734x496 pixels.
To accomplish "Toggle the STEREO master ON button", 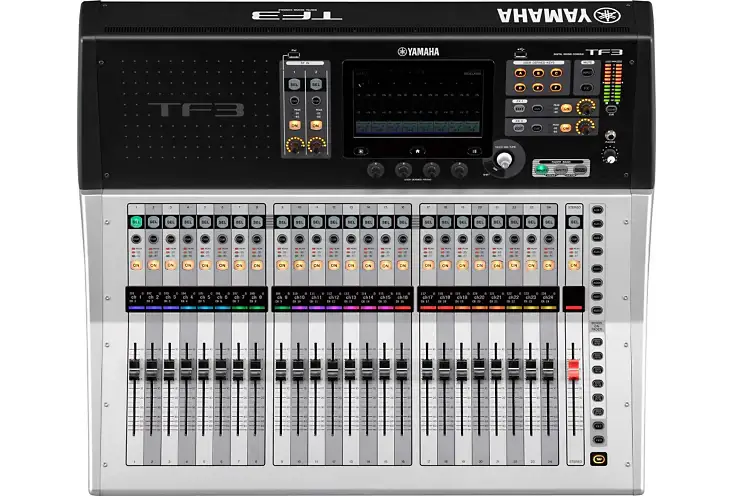I will coord(574,265).
